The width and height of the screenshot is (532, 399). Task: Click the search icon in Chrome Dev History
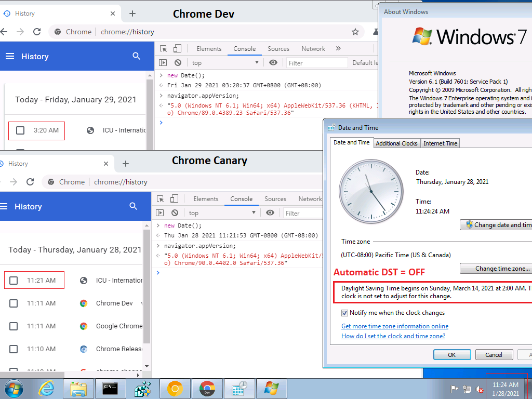coord(137,56)
